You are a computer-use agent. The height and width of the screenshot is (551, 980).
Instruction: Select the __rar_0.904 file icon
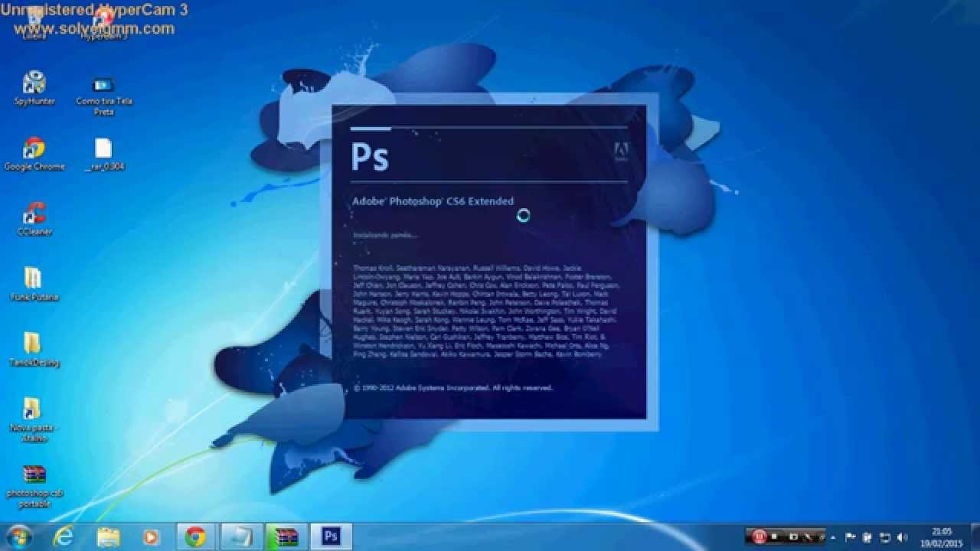click(103, 154)
